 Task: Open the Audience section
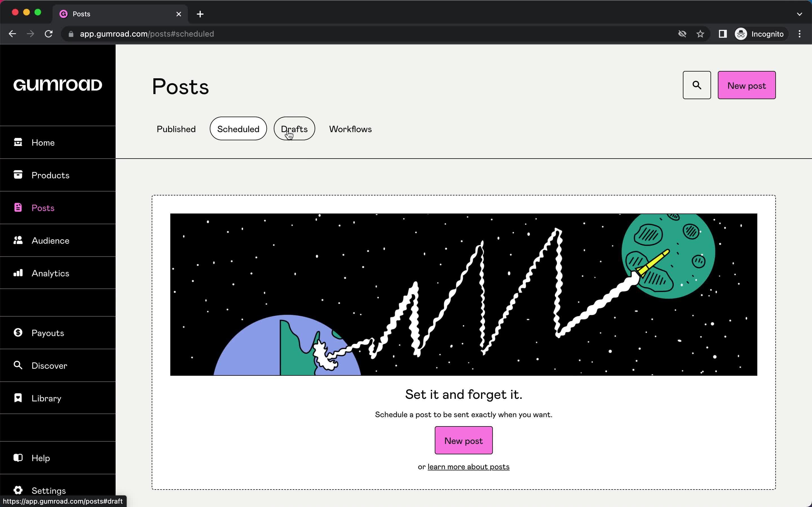[x=50, y=240]
